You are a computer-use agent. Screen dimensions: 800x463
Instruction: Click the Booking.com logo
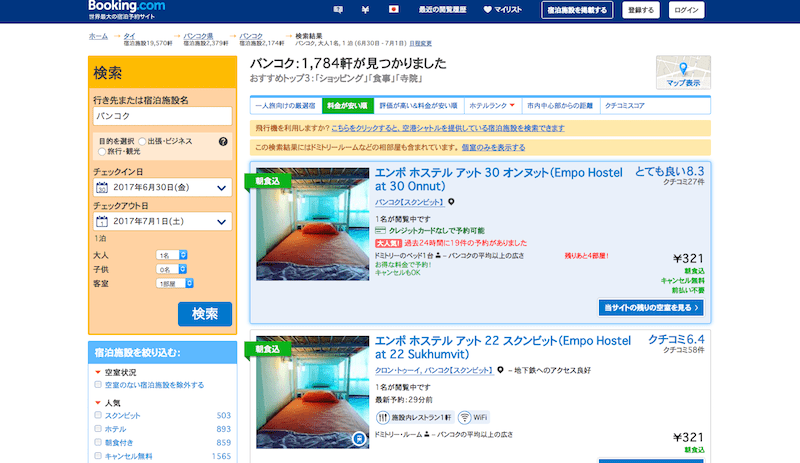[x=127, y=7]
